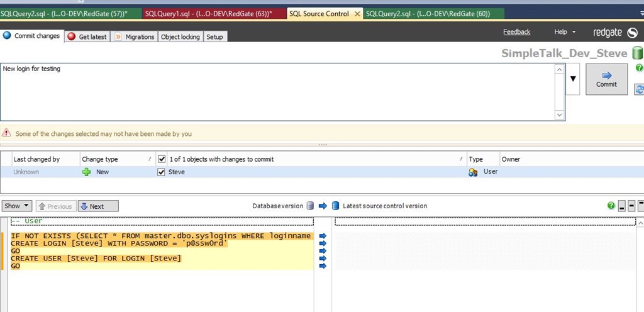Click in the commit message text box
This screenshot has width=644, height=312.
tap(277, 91)
